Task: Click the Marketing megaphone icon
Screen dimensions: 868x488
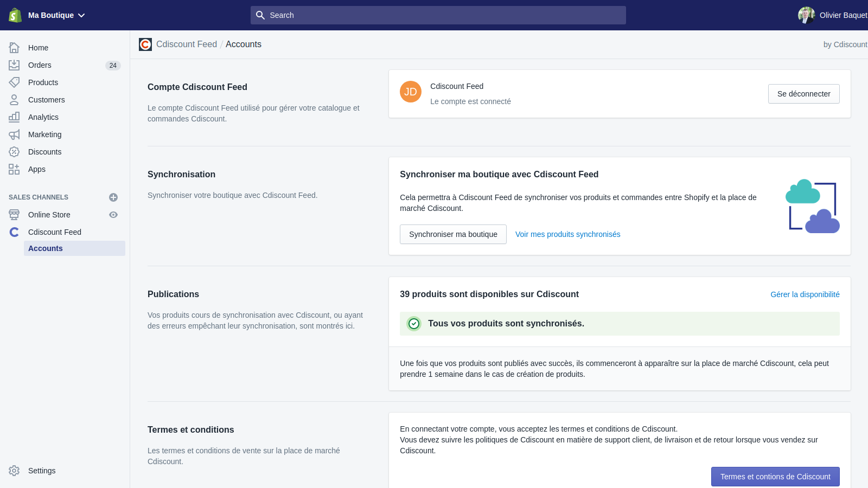Action: (14, 134)
